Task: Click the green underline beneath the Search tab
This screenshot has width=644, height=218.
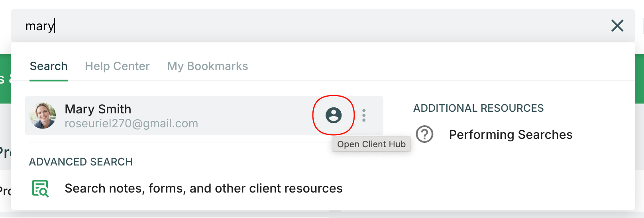Action: 49,80
